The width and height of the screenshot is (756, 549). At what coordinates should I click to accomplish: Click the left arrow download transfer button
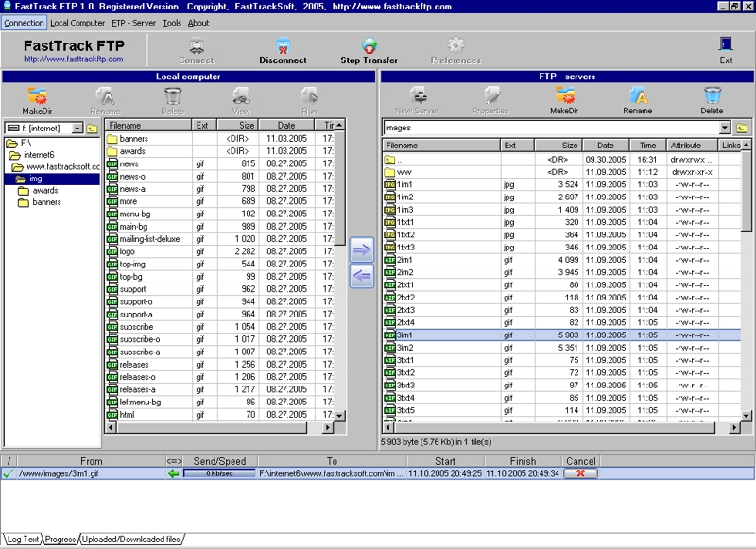[362, 276]
